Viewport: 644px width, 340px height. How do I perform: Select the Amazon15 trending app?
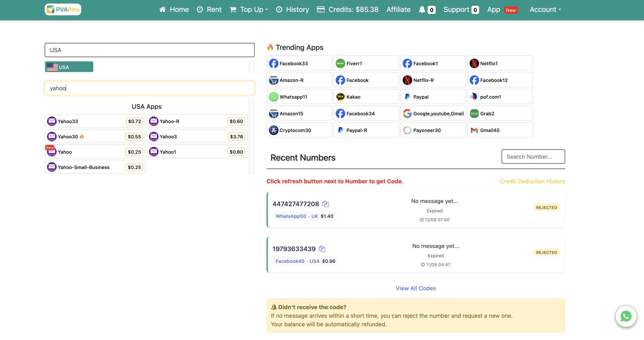pos(299,113)
